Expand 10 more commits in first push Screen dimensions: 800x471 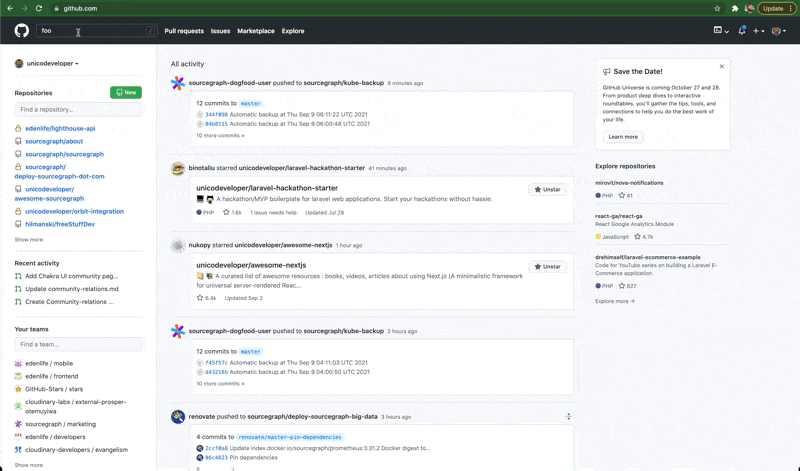coord(220,135)
